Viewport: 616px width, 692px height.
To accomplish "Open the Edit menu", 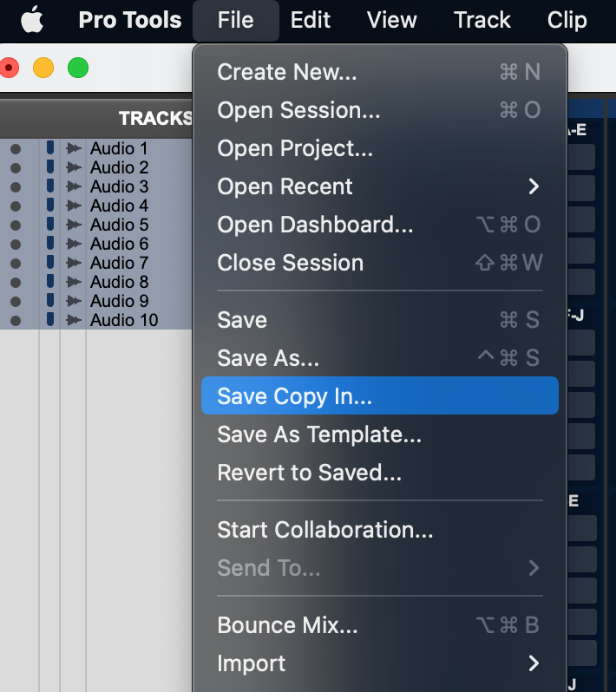I will coord(311,20).
